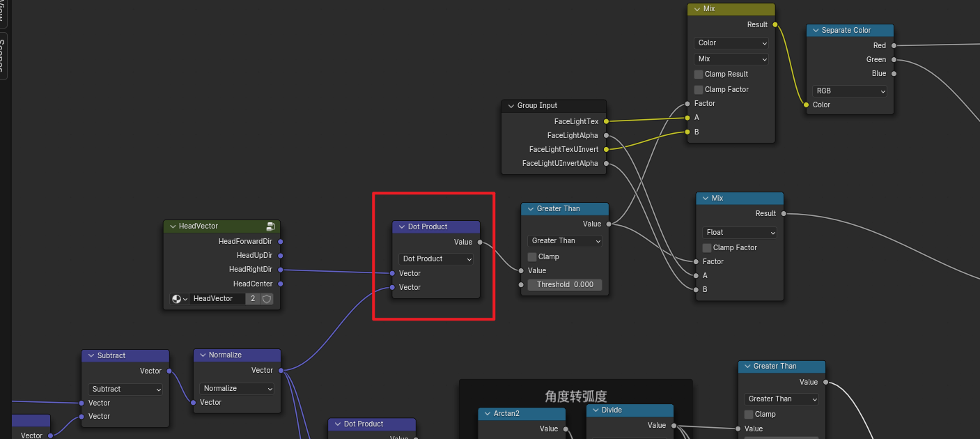Enable Clamp Factor in the Float Mix node
The height and width of the screenshot is (439, 980).
coord(707,248)
